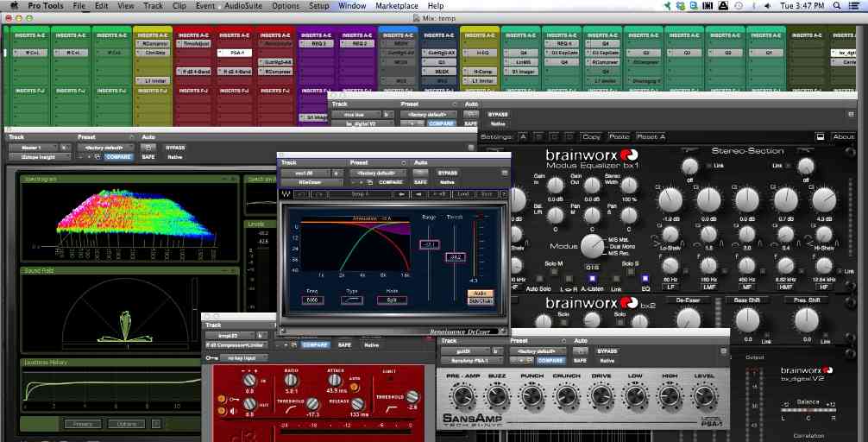
Task: Open the no key input selector
Action: 243,358
